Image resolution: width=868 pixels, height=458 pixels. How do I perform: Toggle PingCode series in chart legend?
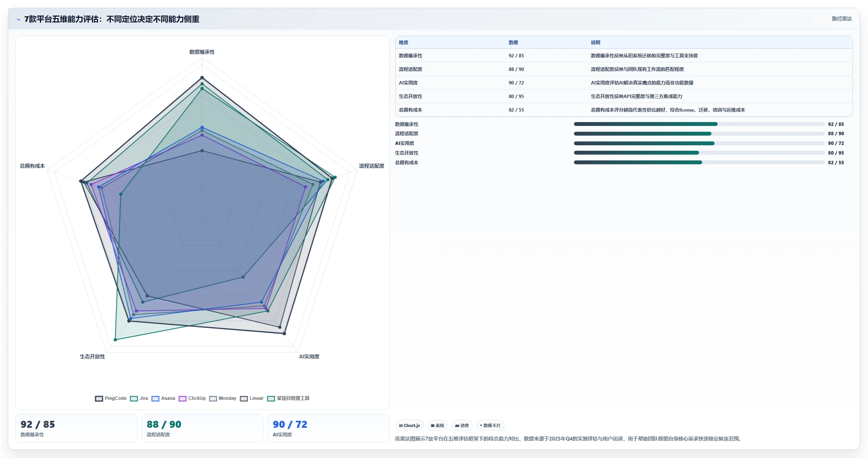[111, 398]
